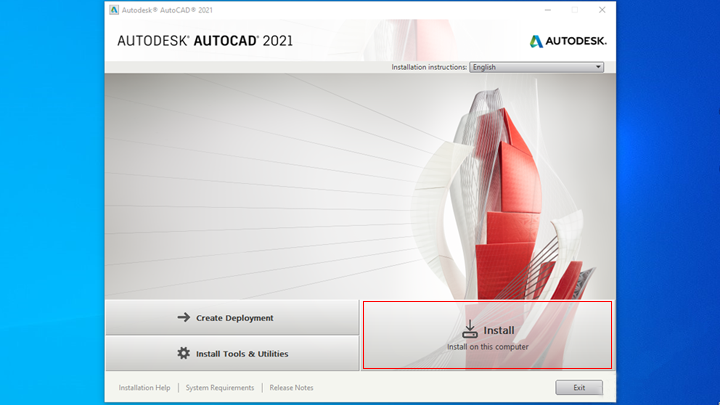Minimize the AutoCAD installer window

(x=547, y=10)
